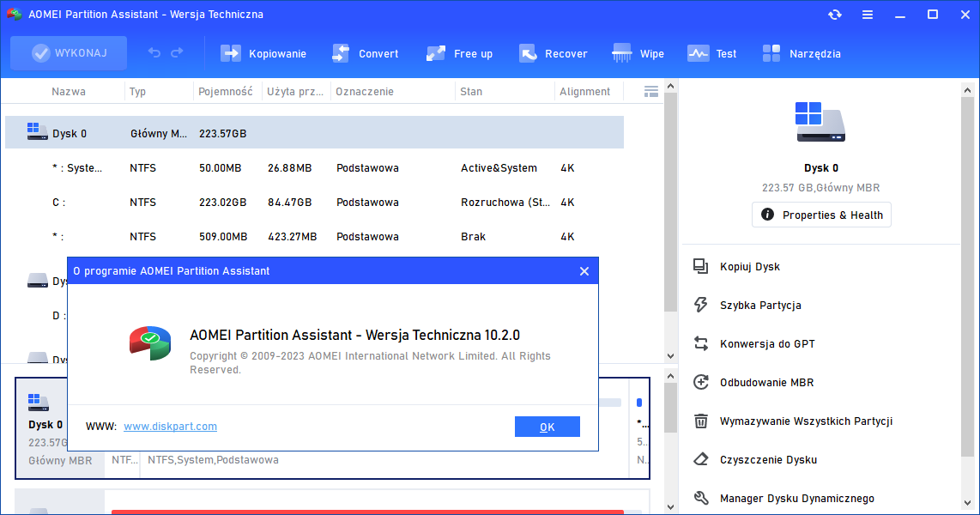Select NTFS,System,Podstawowa partition in disk map
The width and height of the screenshot is (980, 515).
(213, 460)
